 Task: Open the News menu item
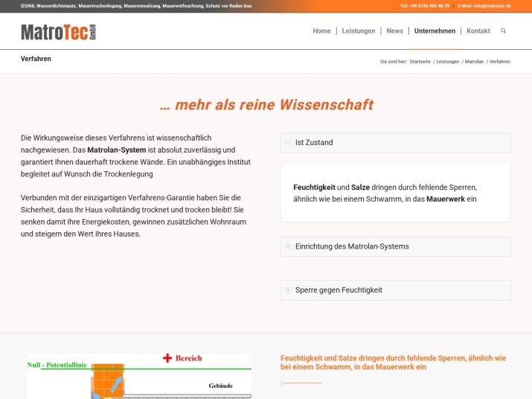(394, 31)
